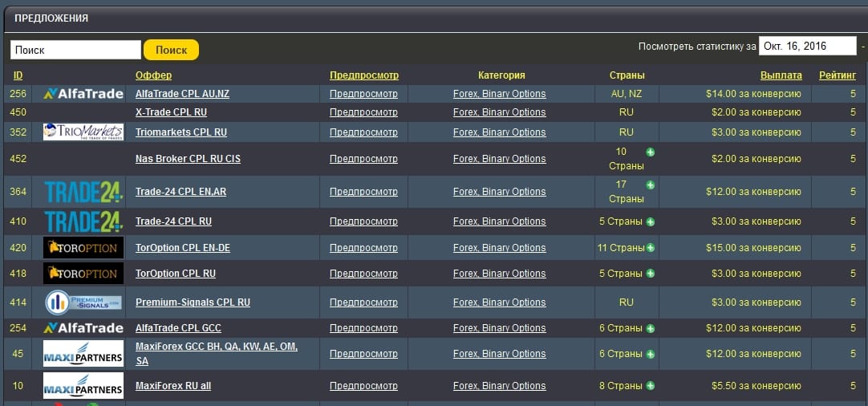Click the MaxiPartners logo for offer 45
This screenshot has height=406, width=868.
point(83,353)
